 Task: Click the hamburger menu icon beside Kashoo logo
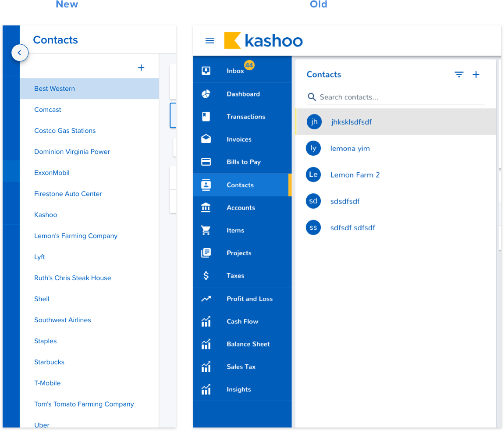point(209,40)
